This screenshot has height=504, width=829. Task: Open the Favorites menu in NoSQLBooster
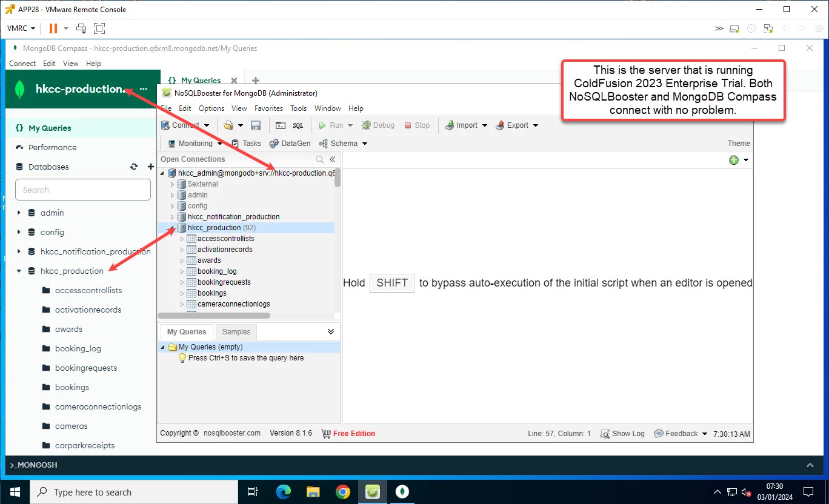click(268, 108)
